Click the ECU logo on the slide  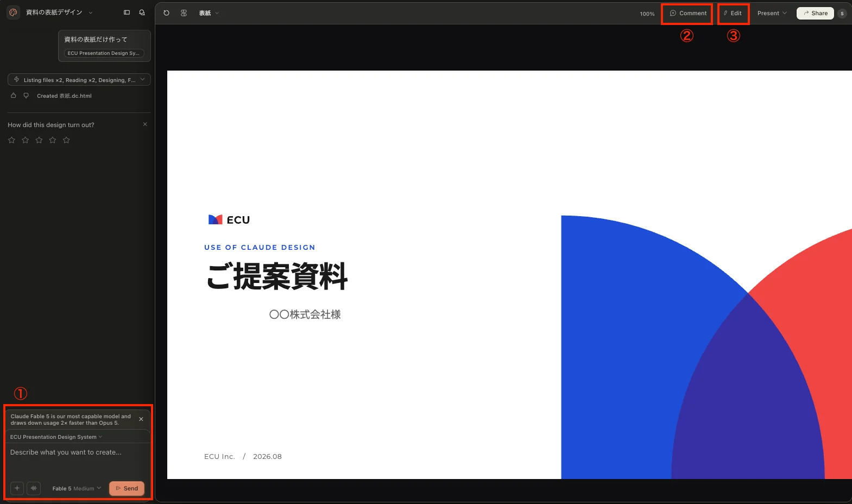coord(229,219)
